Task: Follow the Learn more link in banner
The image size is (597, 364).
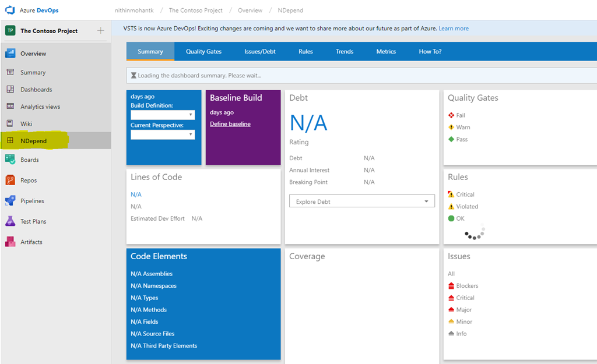Action: [454, 29]
